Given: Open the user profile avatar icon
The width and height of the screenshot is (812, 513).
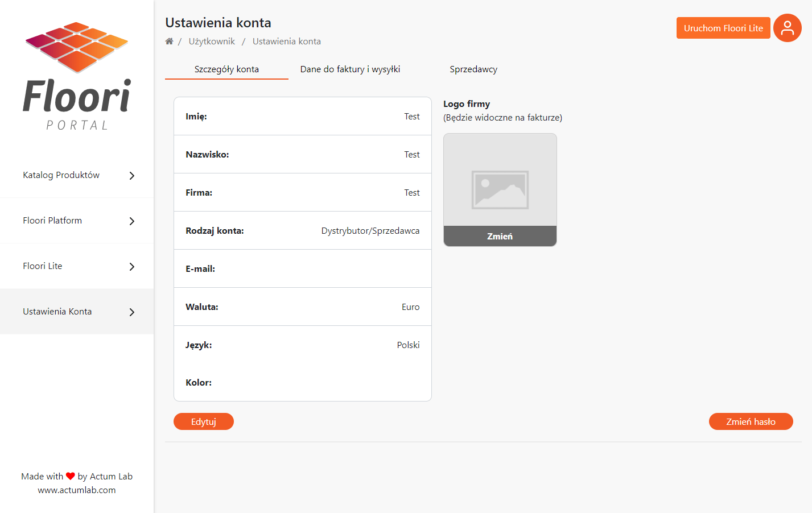Looking at the screenshot, I should pyautogui.click(x=788, y=28).
